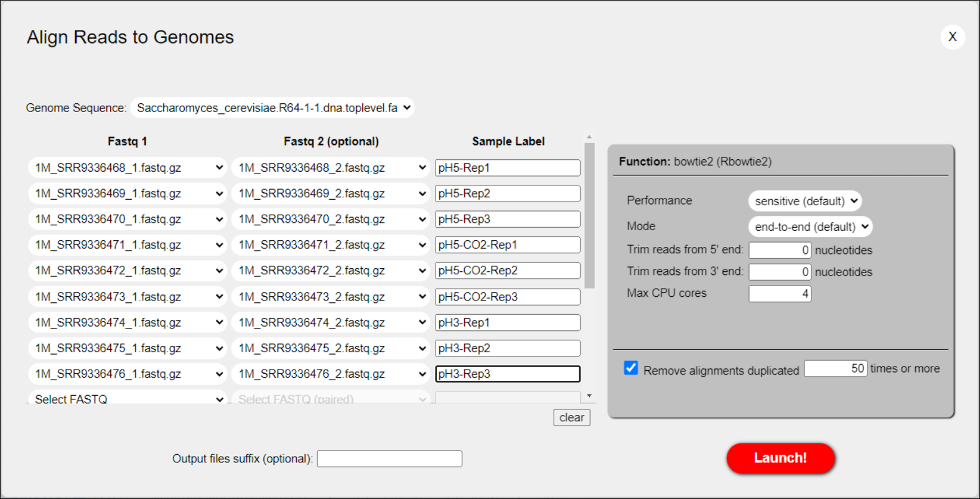Edit the pH3-Rep3 sample label field
This screenshot has height=499, width=980.
(x=508, y=374)
